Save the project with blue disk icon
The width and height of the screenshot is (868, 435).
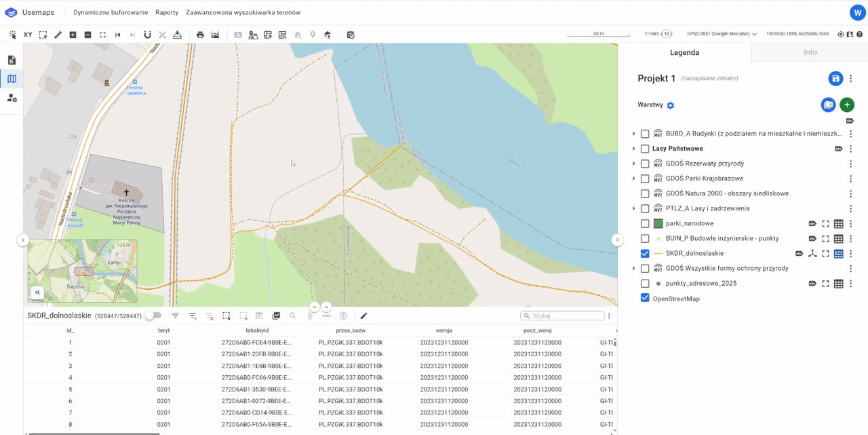835,79
